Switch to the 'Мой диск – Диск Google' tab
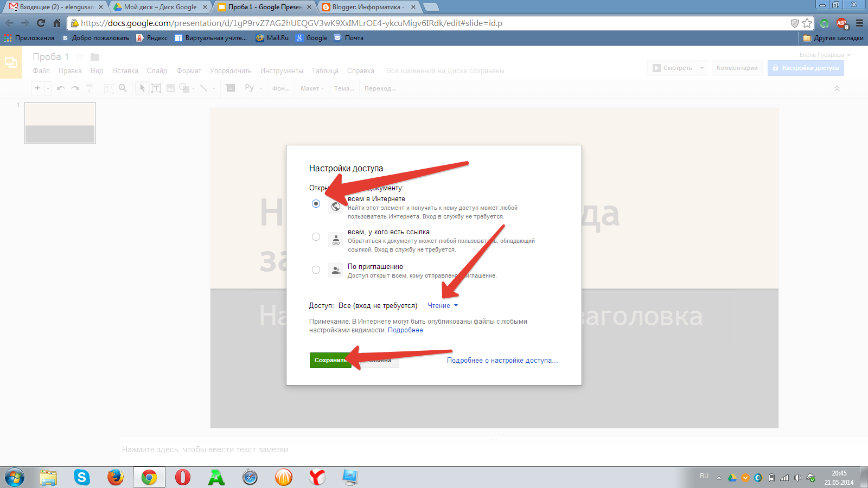 tap(160, 7)
